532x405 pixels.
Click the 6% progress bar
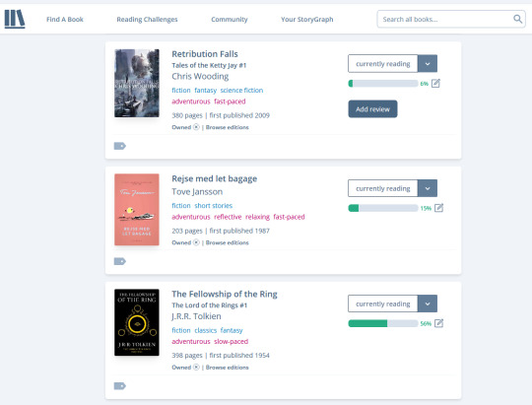[383, 83]
